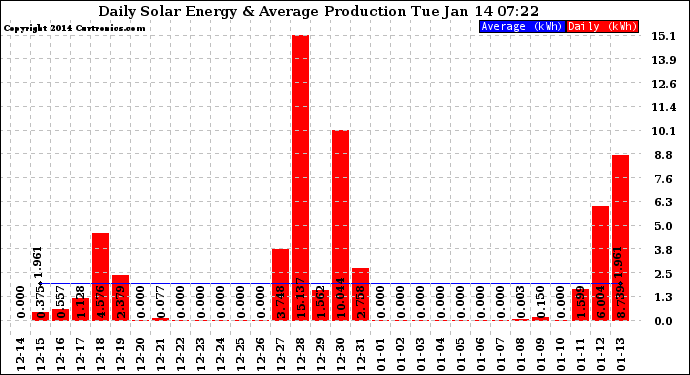
Task: Click the y-axis label 6.3
Action: [x=663, y=202]
